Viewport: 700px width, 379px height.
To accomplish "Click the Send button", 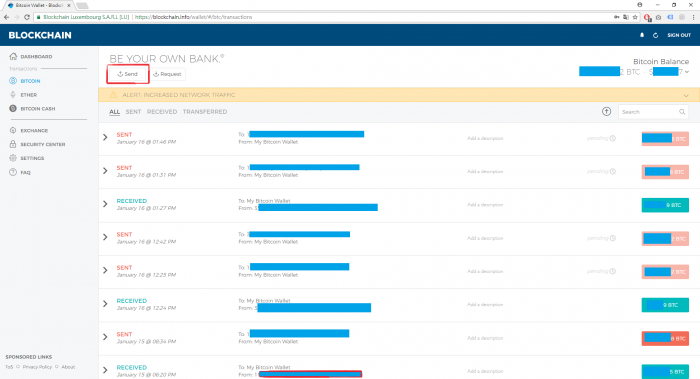I will click(128, 74).
